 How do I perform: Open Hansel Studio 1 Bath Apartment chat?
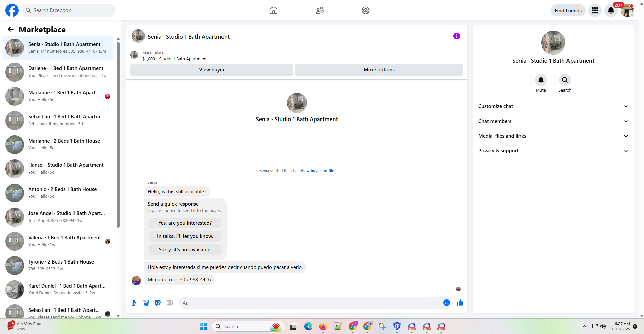(58, 169)
